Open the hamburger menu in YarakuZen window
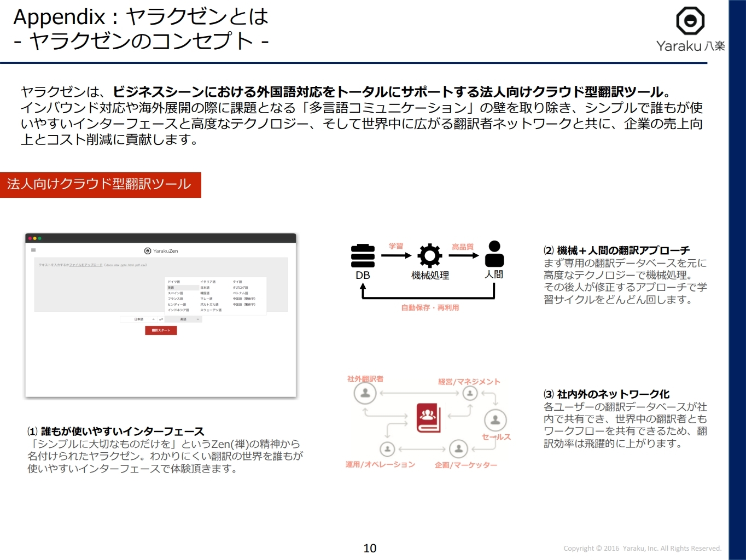 tap(33, 250)
